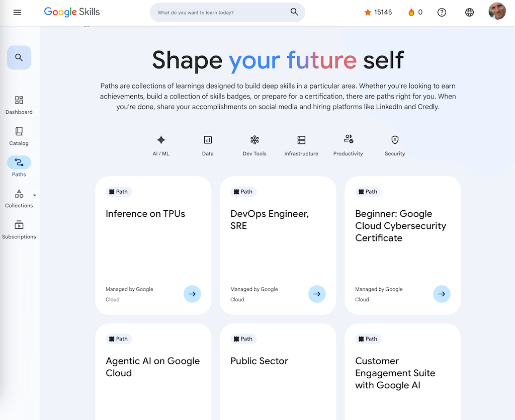The height and width of the screenshot is (420, 515).
Task: Go to Dashboard in the sidebar
Action: click(19, 105)
